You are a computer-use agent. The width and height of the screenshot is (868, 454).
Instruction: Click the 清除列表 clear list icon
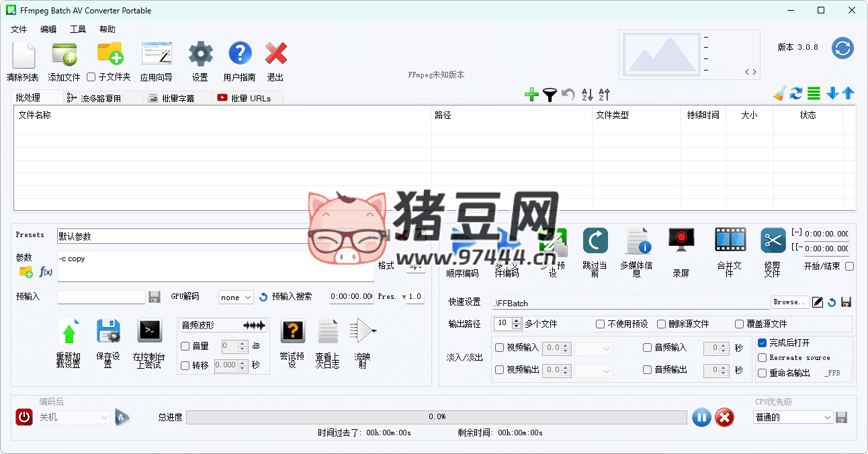tap(23, 54)
